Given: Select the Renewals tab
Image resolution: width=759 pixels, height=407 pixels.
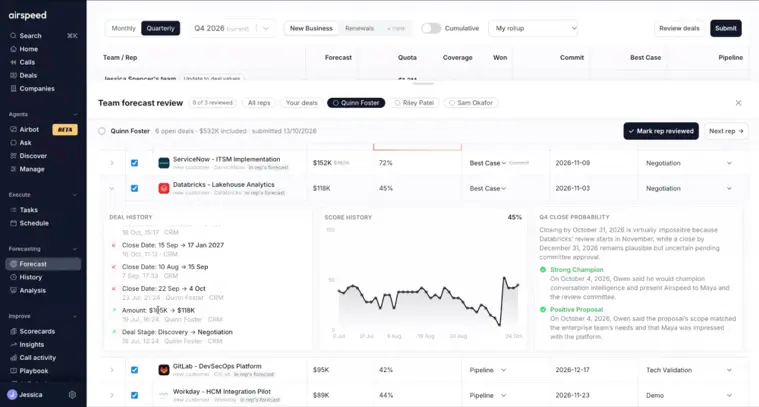Looking at the screenshot, I should 359,29.
